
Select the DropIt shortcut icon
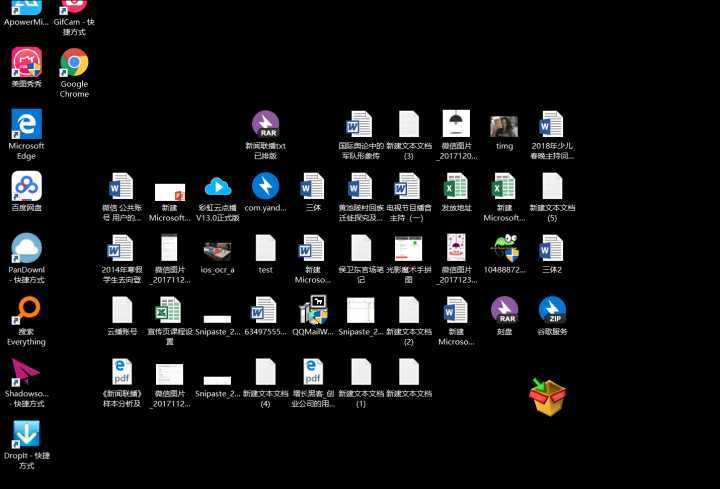pyautogui.click(x=26, y=433)
